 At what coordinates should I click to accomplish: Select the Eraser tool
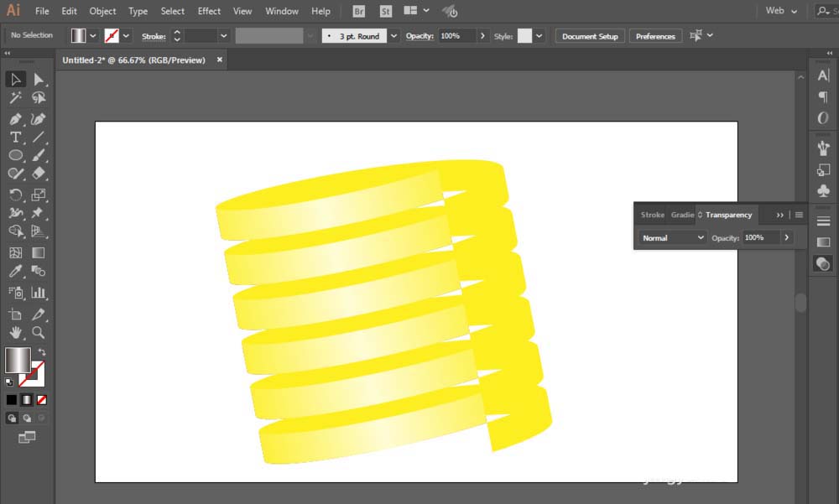click(39, 174)
